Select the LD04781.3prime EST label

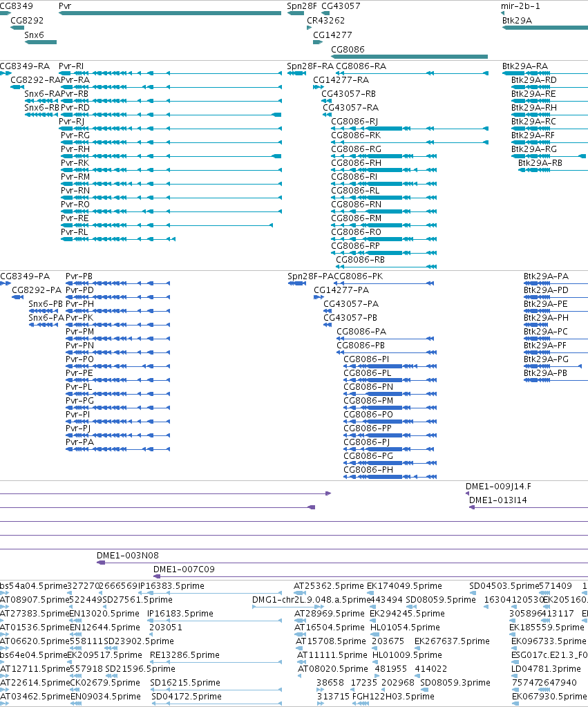[x=546, y=669]
